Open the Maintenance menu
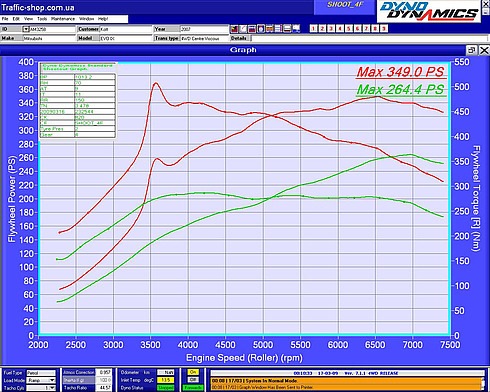Viewport: 490px width, 392px height. point(63,19)
